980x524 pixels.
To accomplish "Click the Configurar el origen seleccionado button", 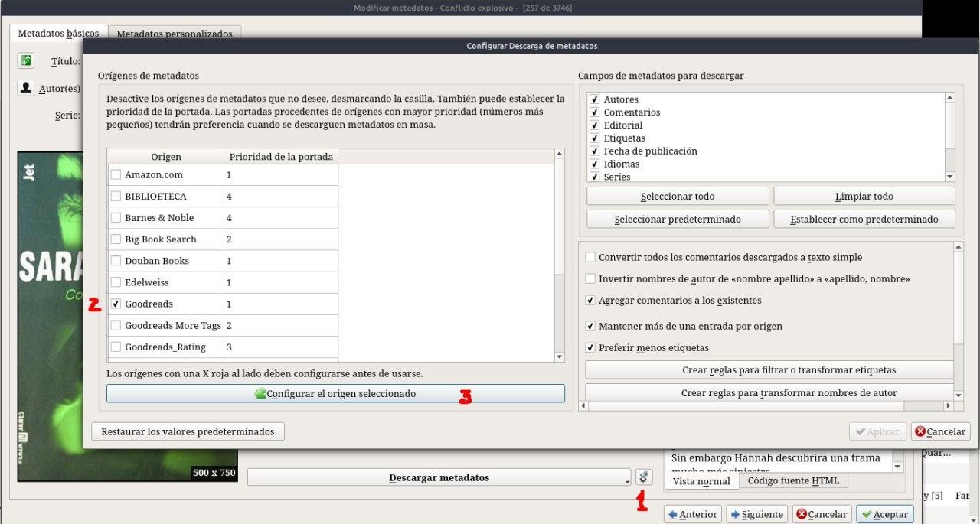I will point(335,394).
